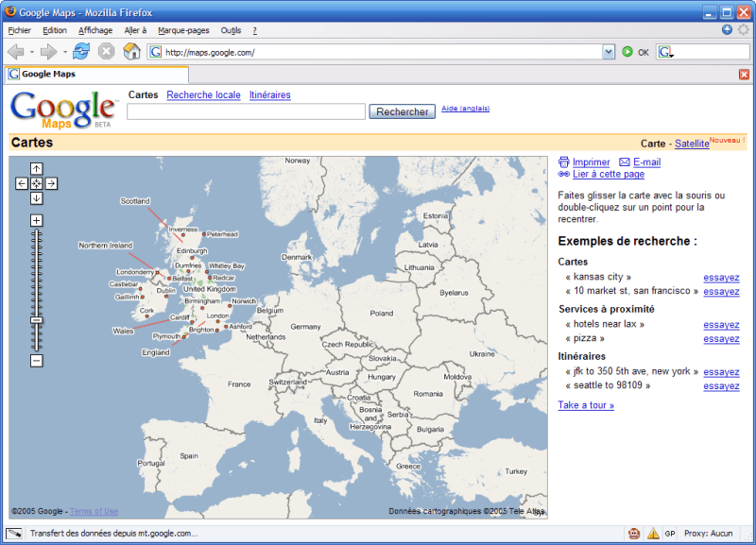Open the Back history dropdown arrow

(x=32, y=52)
